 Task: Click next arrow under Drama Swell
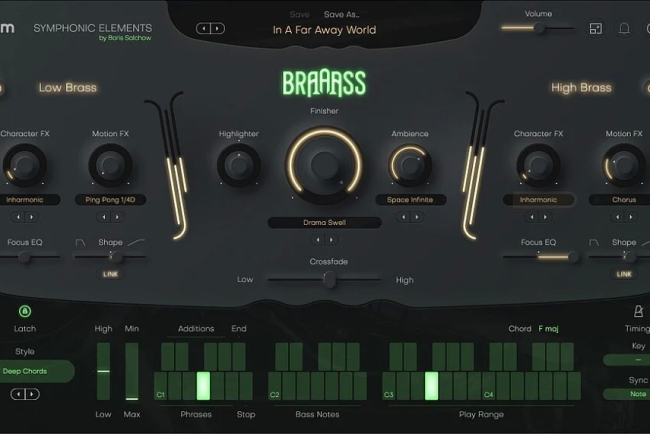[x=331, y=240]
